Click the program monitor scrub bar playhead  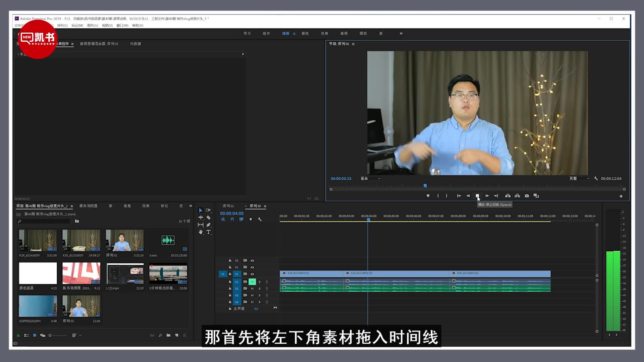point(425,185)
